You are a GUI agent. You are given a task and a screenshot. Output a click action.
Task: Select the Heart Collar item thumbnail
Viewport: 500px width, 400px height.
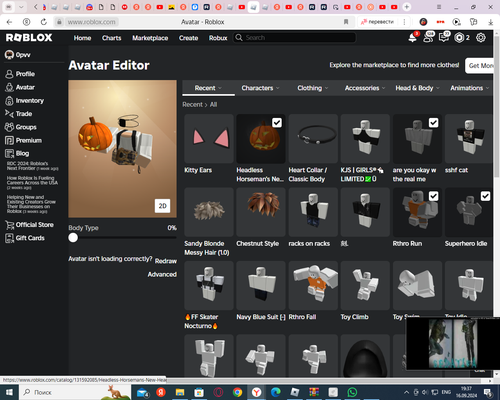tap(313, 139)
